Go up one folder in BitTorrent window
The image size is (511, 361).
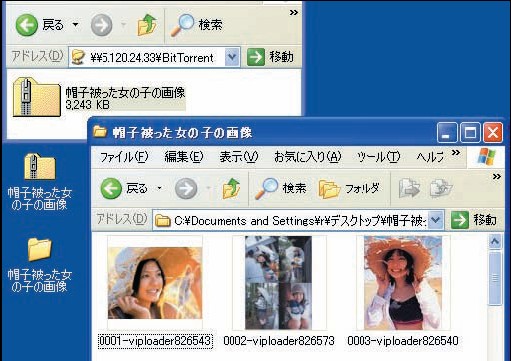click(x=147, y=25)
